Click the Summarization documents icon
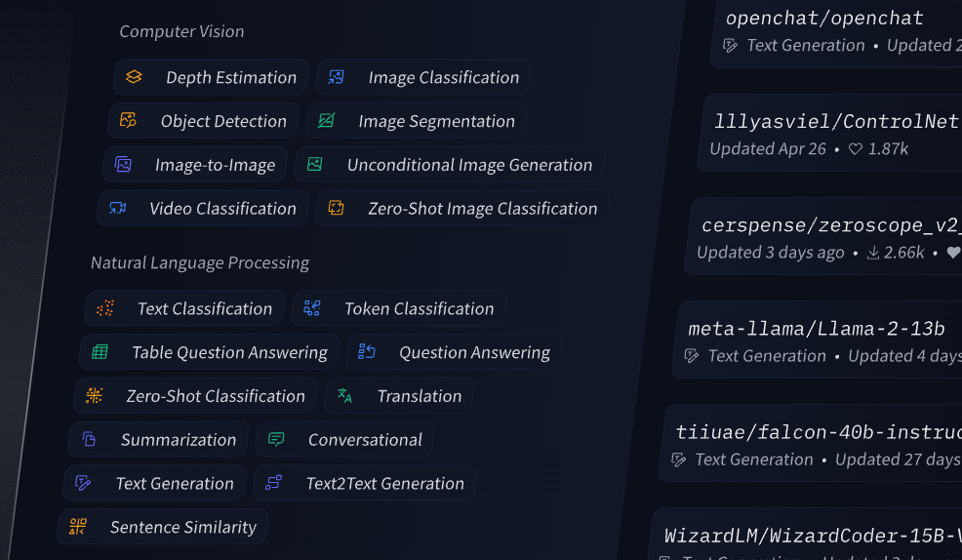The height and width of the screenshot is (560, 962). click(89, 439)
